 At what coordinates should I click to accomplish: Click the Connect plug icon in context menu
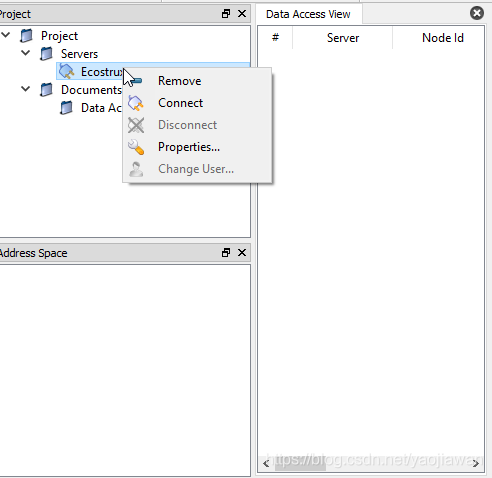(136, 103)
